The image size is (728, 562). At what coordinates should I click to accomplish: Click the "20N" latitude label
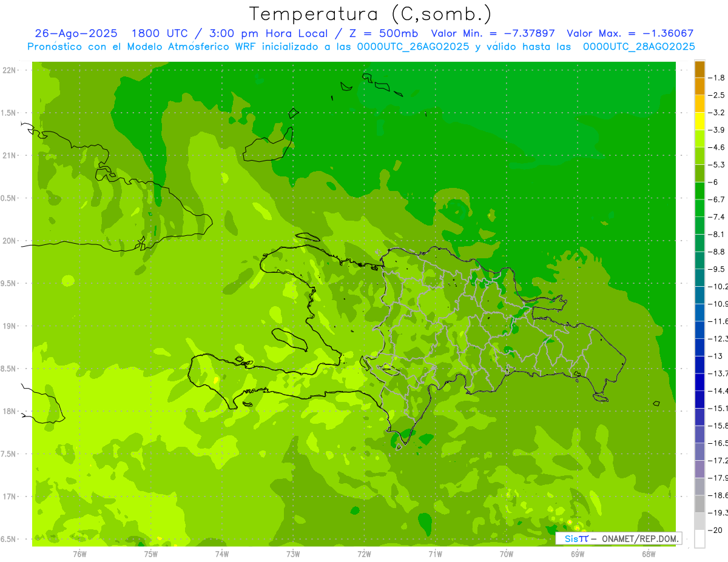point(10,241)
